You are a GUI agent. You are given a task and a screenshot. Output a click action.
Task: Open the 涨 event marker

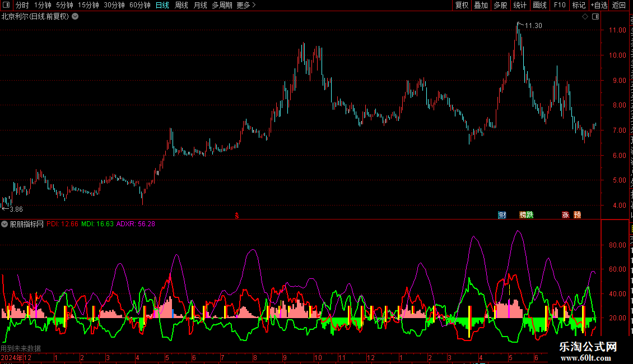click(x=566, y=214)
